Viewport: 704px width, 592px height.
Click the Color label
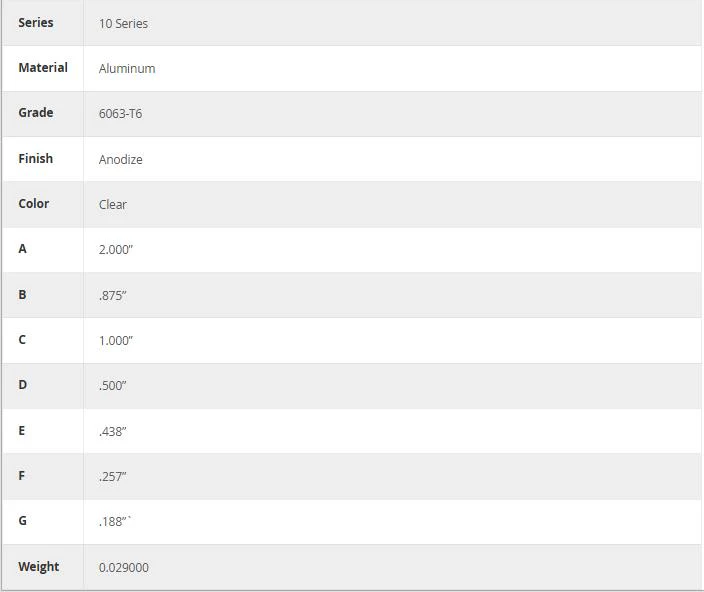click(x=34, y=204)
